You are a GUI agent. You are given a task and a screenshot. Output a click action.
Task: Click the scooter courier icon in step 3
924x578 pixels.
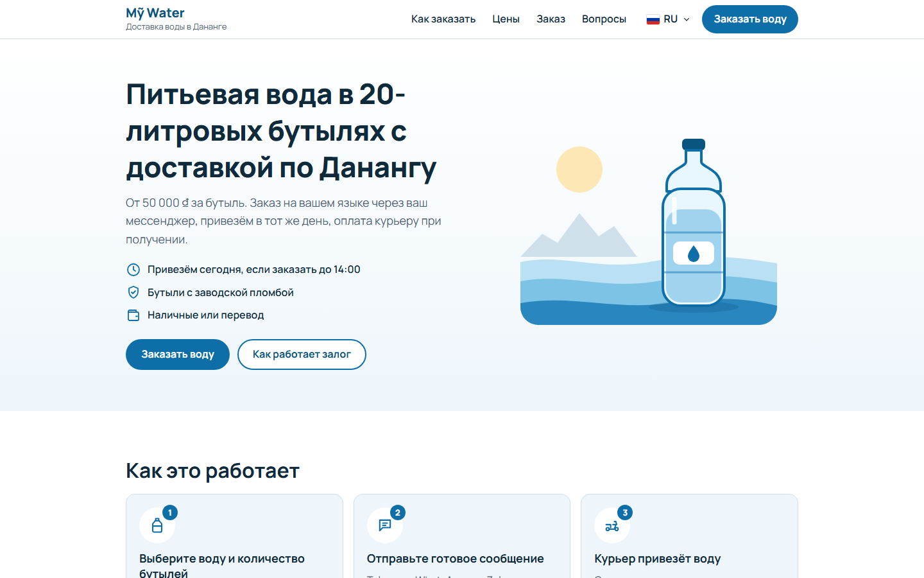(x=612, y=526)
